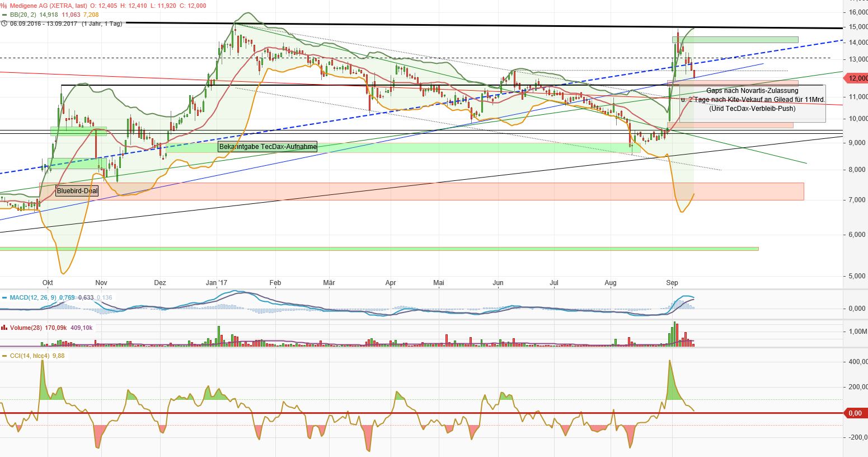Click the Volume histogram icon

click(4, 328)
